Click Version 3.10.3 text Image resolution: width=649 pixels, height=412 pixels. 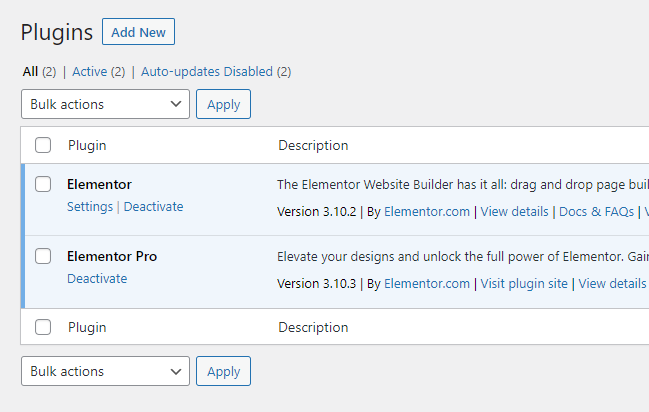317,284
